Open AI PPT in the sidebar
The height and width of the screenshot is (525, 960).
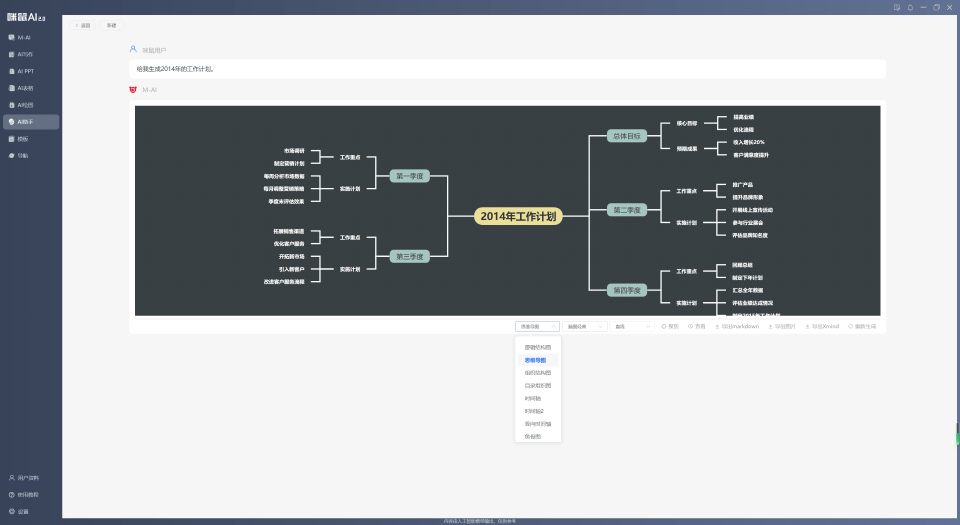tap(26, 71)
